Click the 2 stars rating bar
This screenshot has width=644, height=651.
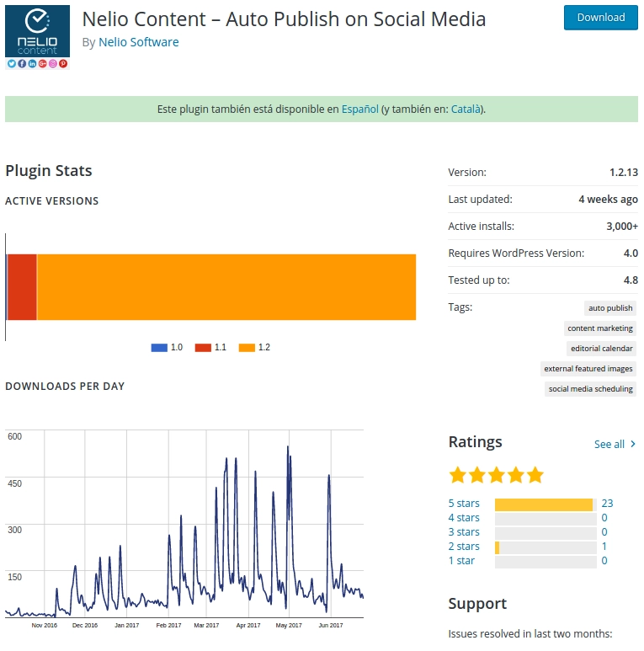pos(546,547)
